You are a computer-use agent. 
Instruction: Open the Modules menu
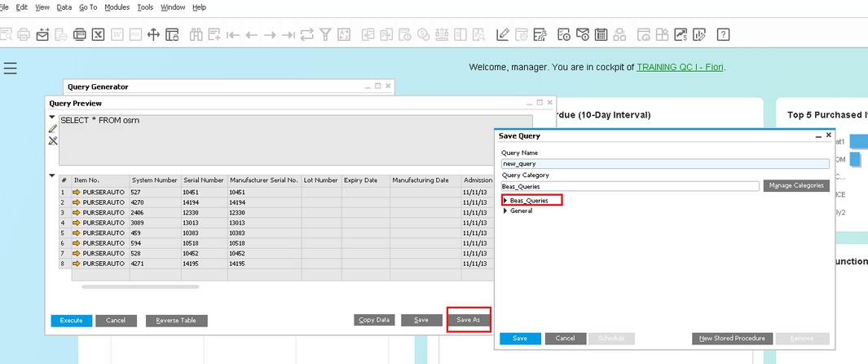pyautogui.click(x=117, y=7)
